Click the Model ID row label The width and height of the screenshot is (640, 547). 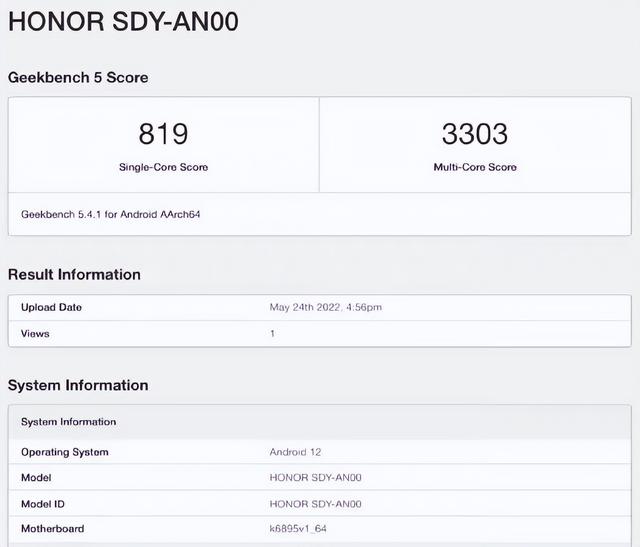(x=43, y=504)
